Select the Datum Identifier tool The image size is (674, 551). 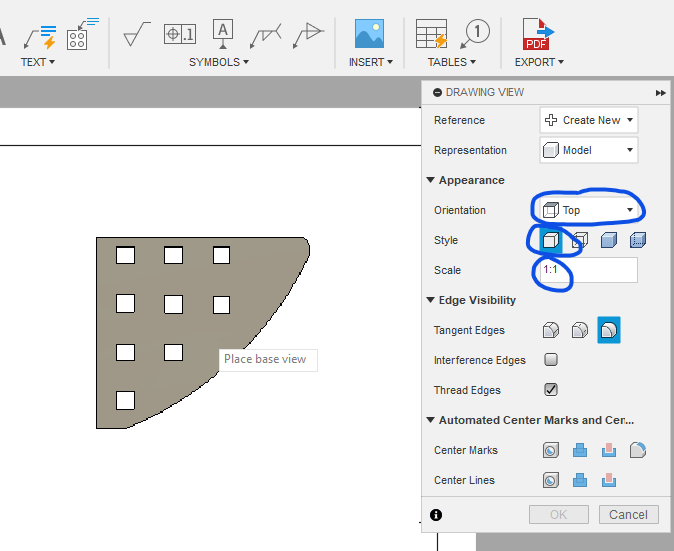(223, 34)
